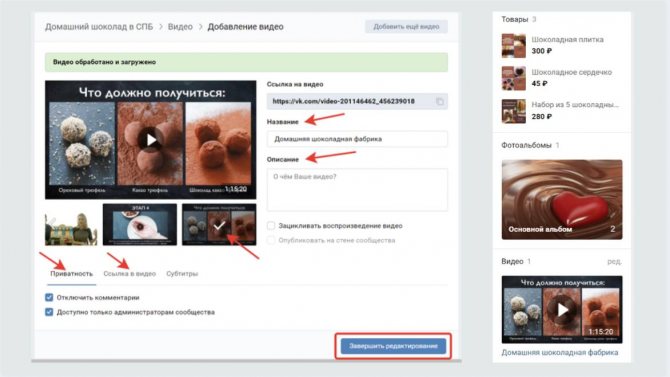Click the Набор из 5 шоколадны... title
Viewport: 670px width, 377px height.
tap(575, 105)
